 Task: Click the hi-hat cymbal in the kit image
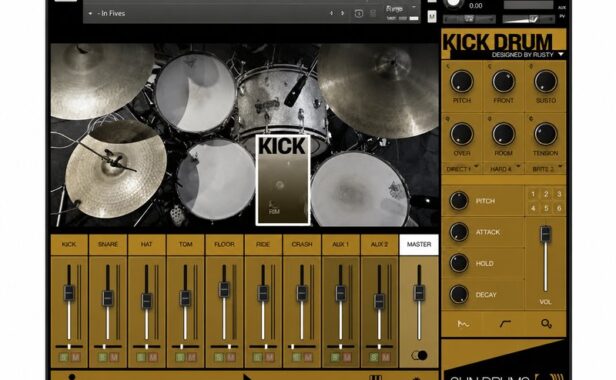pyautogui.click(x=116, y=169)
